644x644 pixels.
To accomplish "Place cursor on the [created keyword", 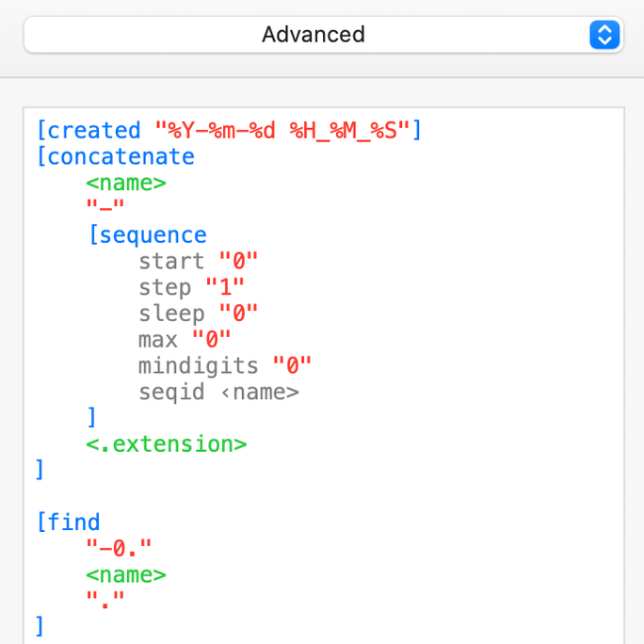I will [88, 130].
